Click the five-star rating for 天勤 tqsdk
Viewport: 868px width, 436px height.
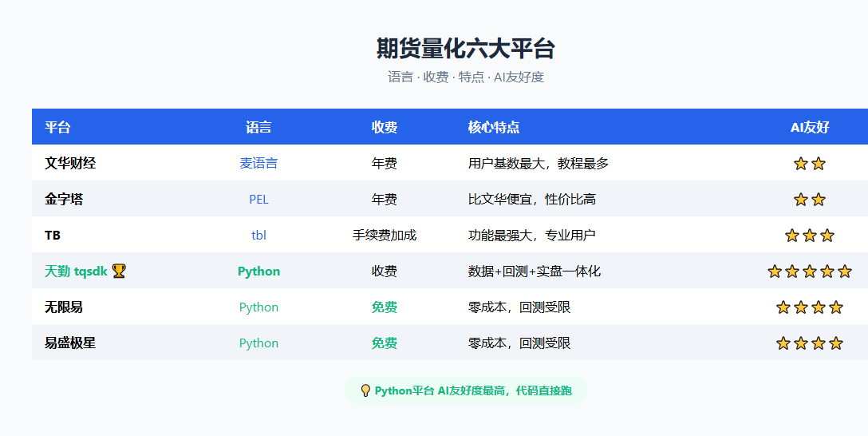pos(809,272)
